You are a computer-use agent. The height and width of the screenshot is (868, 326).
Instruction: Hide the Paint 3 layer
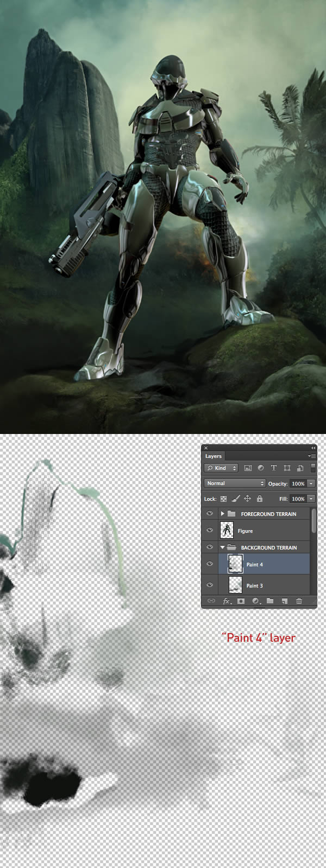pos(210,585)
